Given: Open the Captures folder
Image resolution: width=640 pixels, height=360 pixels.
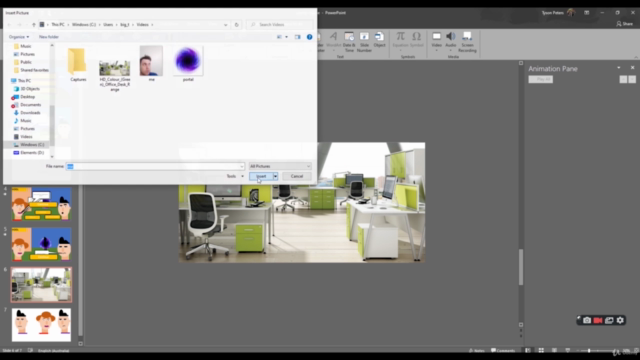Looking at the screenshot, I should coord(78,64).
